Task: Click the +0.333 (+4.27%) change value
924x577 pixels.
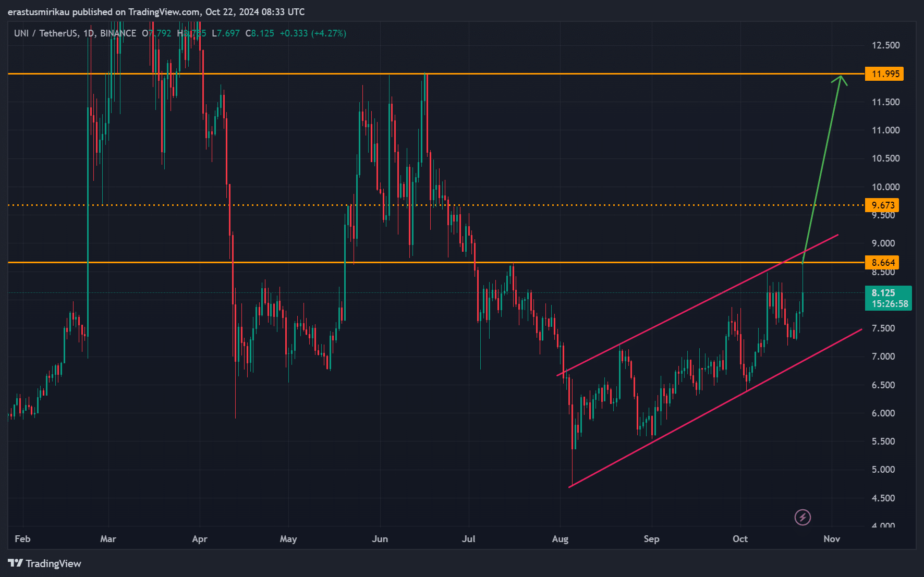Action: pos(313,33)
